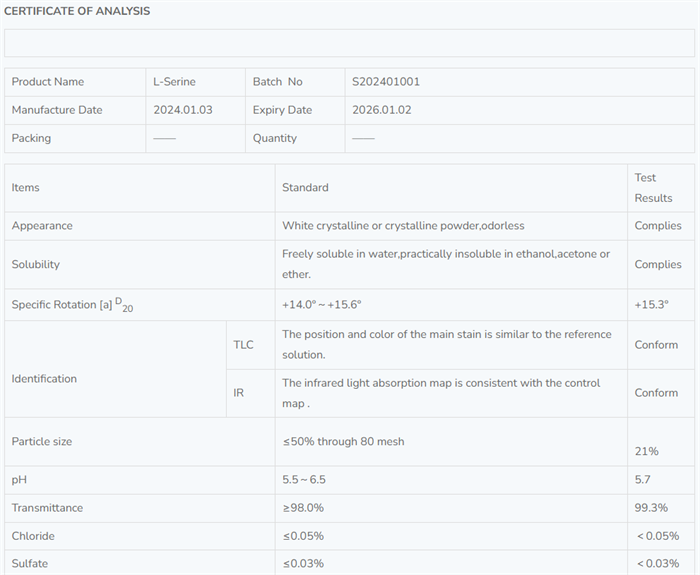Select the TLC identification method cell

pos(243,345)
